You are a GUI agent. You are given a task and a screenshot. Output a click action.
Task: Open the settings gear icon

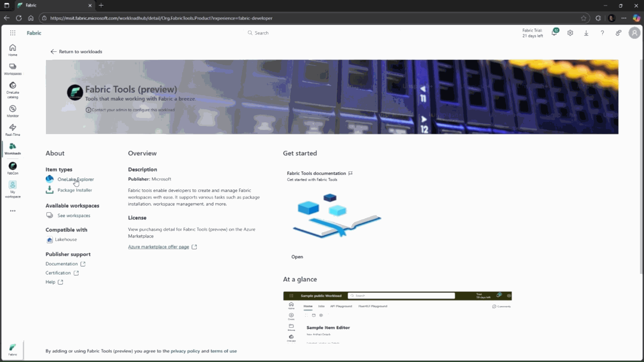tap(570, 33)
